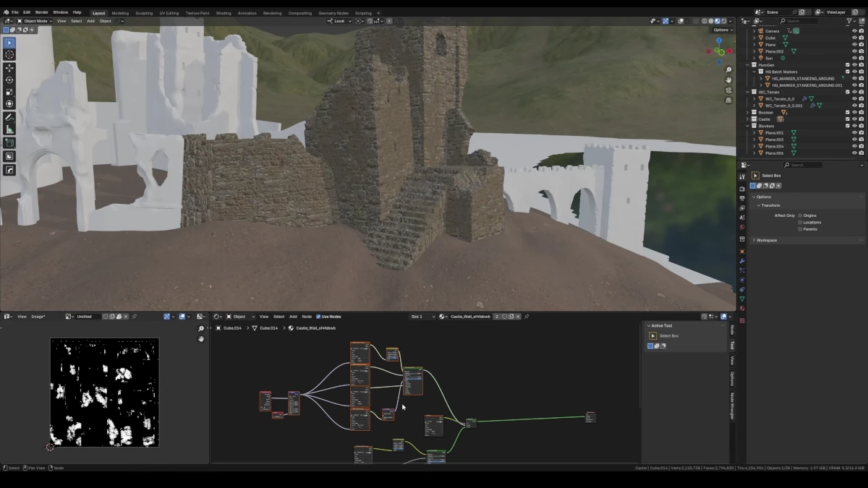
Task: Select the Measure tool
Action: point(9,129)
